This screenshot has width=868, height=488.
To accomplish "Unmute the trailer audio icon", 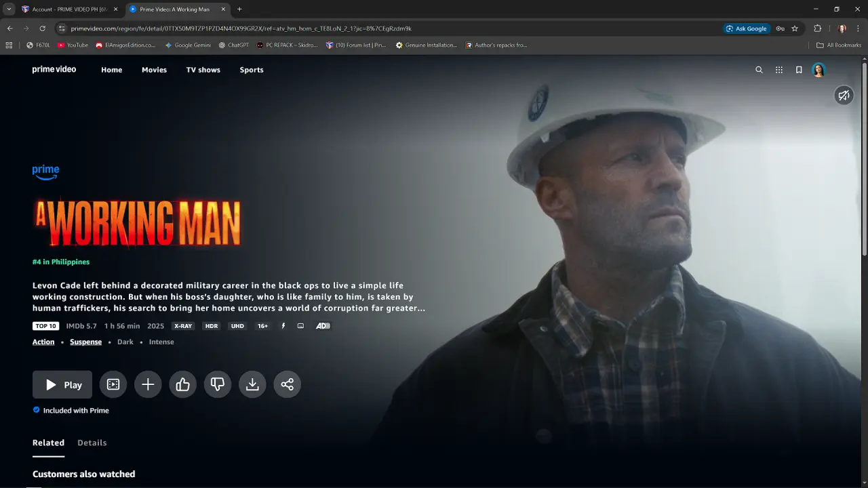I will point(844,96).
